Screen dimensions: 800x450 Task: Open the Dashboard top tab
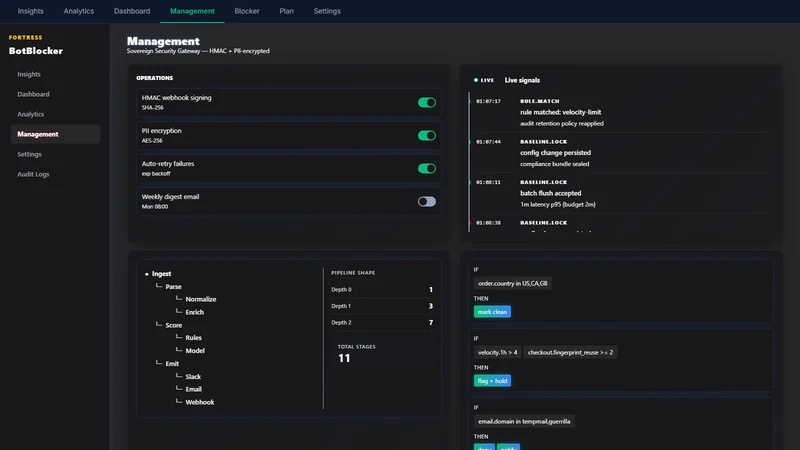132,11
